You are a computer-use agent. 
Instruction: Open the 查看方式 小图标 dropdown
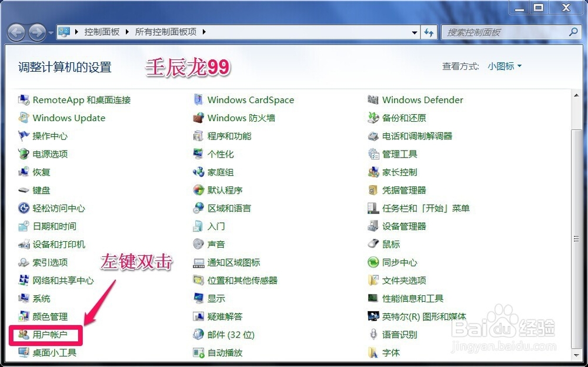[x=505, y=66]
